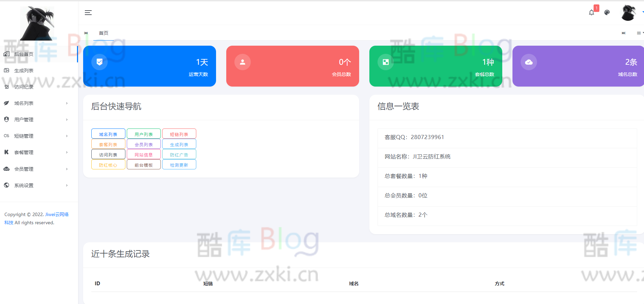The image size is (644, 304).
Task: Click the 防红广告 quick nav button
Action: tap(179, 154)
